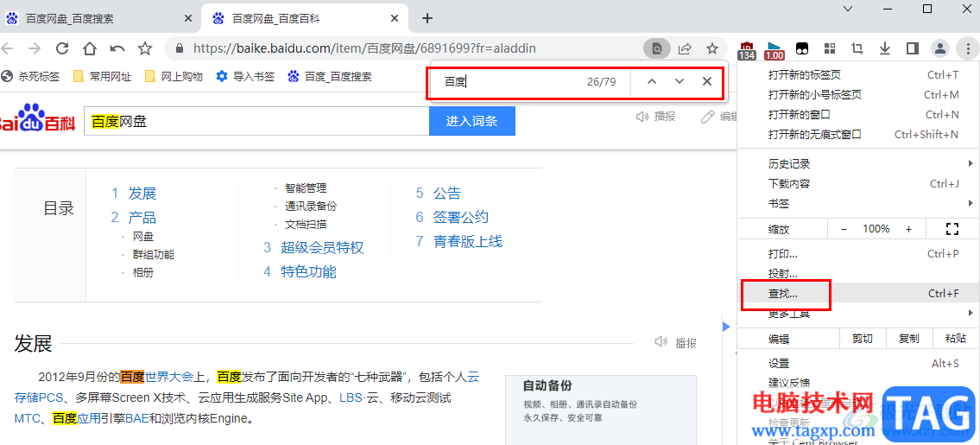Select 打开新的小号标签页 menu item
Image resolution: width=980 pixels, height=445 pixels.
857,94
